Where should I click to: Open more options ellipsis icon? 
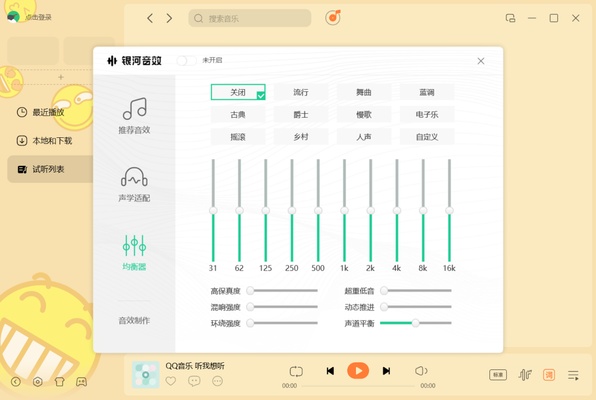tap(217, 381)
